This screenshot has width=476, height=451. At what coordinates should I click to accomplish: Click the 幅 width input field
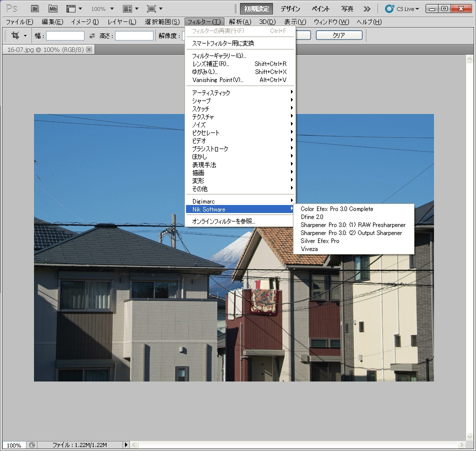pyautogui.click(x=65, y=35)
